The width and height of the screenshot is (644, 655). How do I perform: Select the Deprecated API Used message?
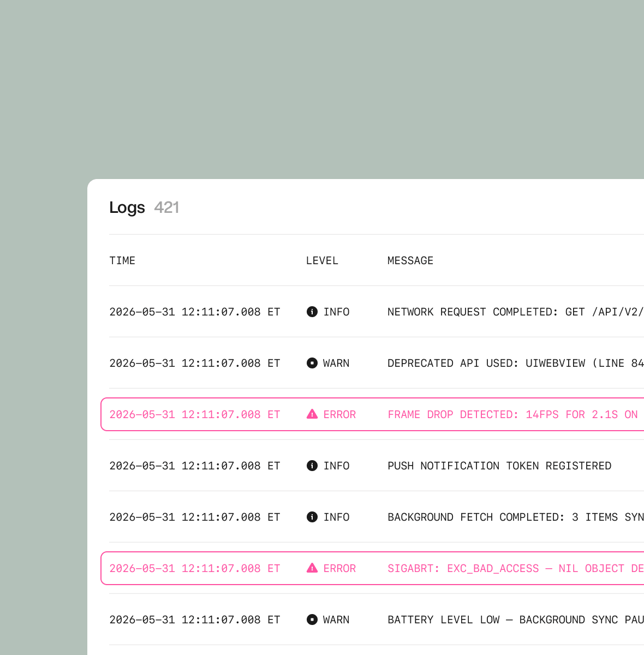click(x=516, y=363)
